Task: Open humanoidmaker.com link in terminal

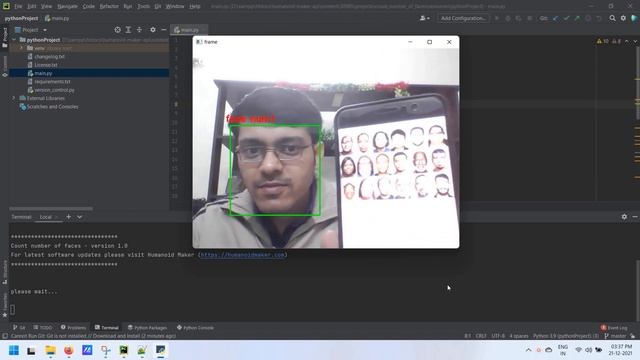Action: pos(242,255)
